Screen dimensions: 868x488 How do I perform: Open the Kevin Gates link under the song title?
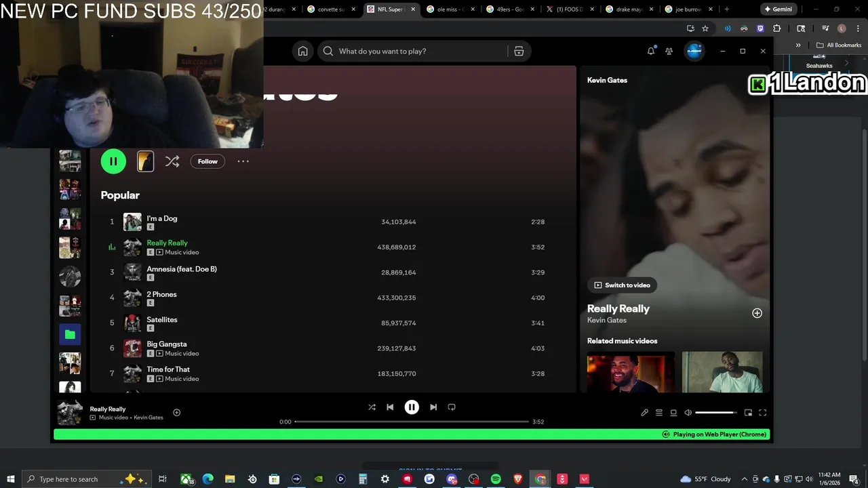point(607,320)
